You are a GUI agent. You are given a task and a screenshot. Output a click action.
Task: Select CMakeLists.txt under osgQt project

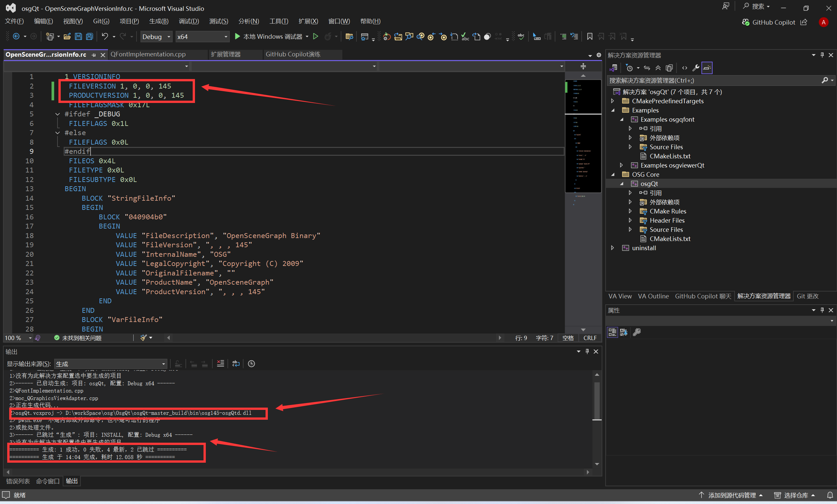[670, 239]
